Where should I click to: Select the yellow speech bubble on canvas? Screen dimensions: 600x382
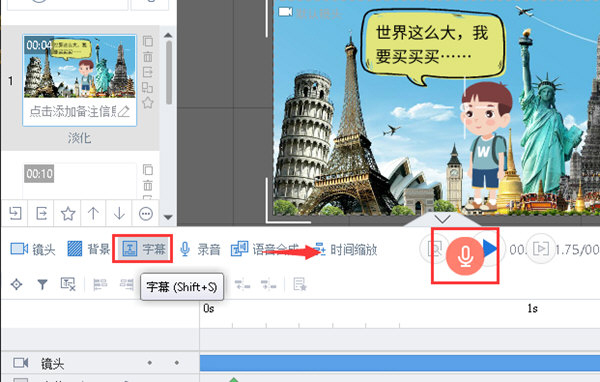tap(432, 47)
